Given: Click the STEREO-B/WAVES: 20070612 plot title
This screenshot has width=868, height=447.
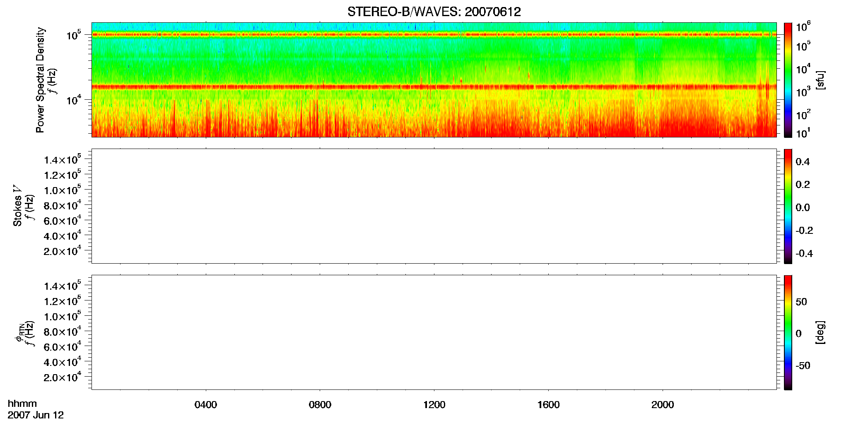Looking at the screenshot, I should pos(434,12).
